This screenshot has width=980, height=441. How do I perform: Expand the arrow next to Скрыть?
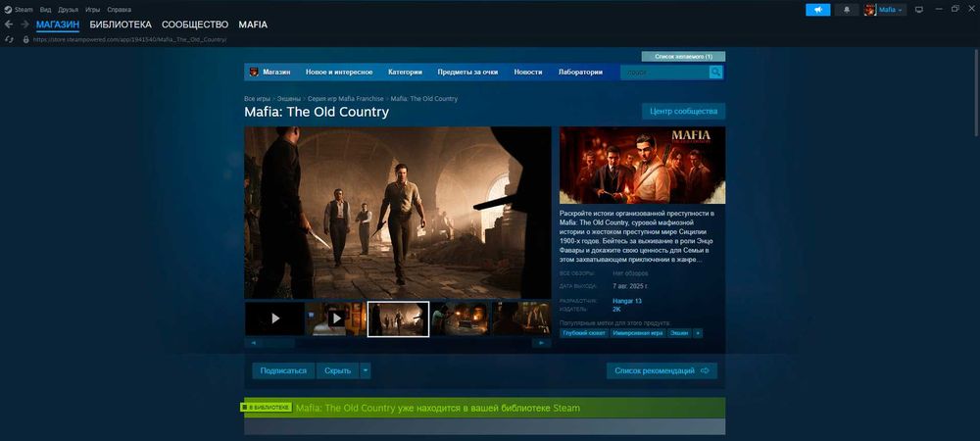(x=366, y=370)
